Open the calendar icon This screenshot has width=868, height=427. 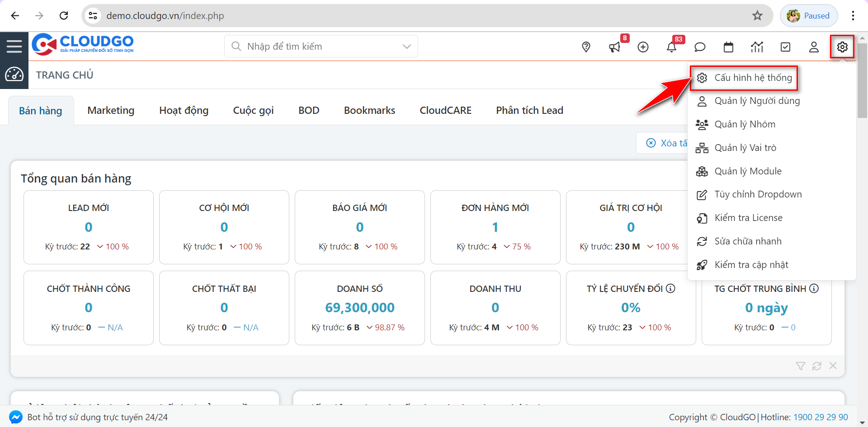pyautogui.click(x=728, y=47)
